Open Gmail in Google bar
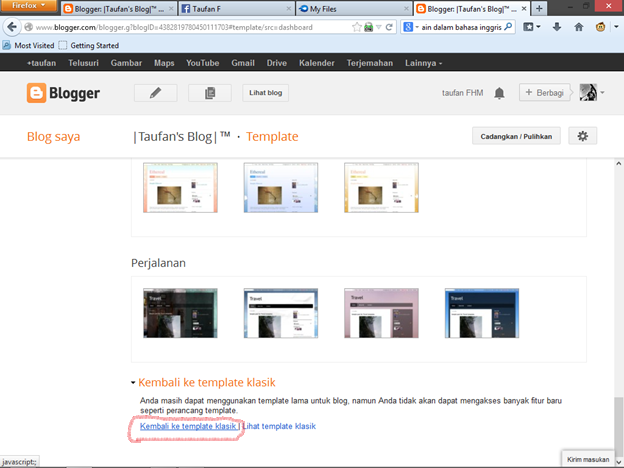 click(x=243, y=63)
